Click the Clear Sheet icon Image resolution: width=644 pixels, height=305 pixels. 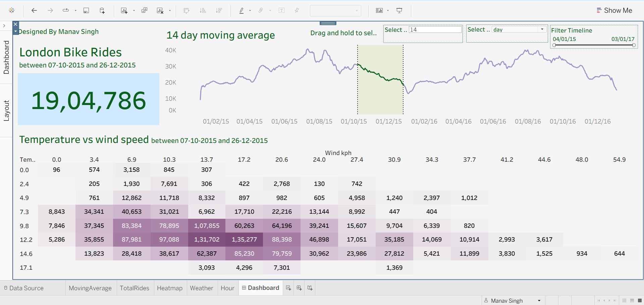click(x=160, y=10)
